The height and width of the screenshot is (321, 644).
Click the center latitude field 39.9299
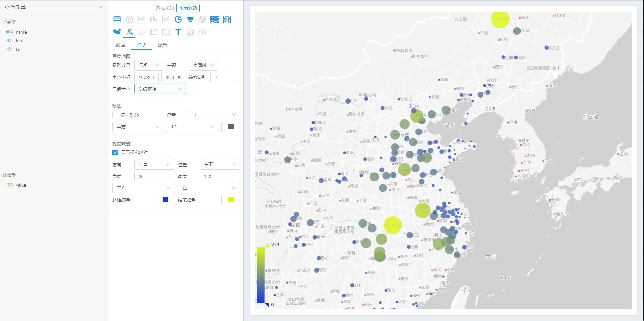click(x=174, y=77)
